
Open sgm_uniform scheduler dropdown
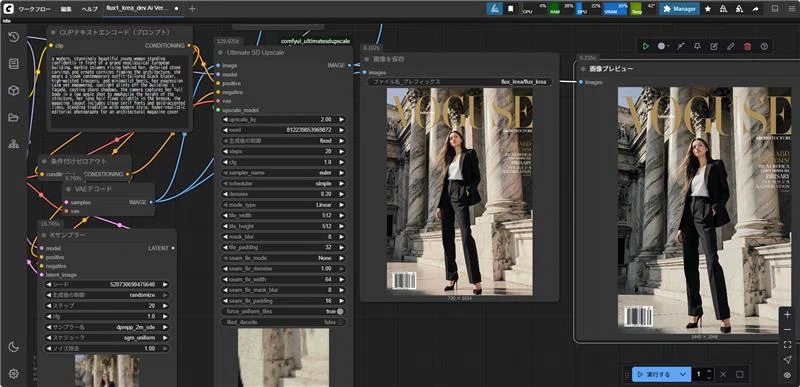[x=106, y=338]
